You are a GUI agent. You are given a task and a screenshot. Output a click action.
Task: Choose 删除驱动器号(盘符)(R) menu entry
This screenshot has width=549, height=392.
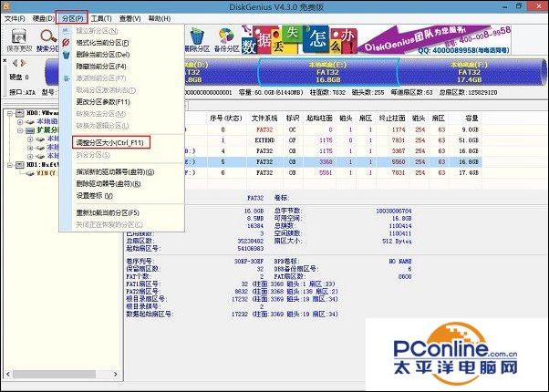coord(109,184)
